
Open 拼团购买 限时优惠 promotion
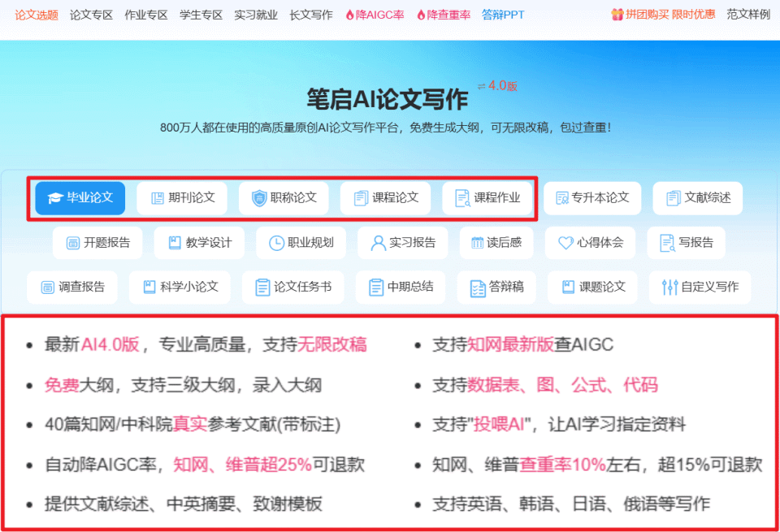[x=670, y=15]
